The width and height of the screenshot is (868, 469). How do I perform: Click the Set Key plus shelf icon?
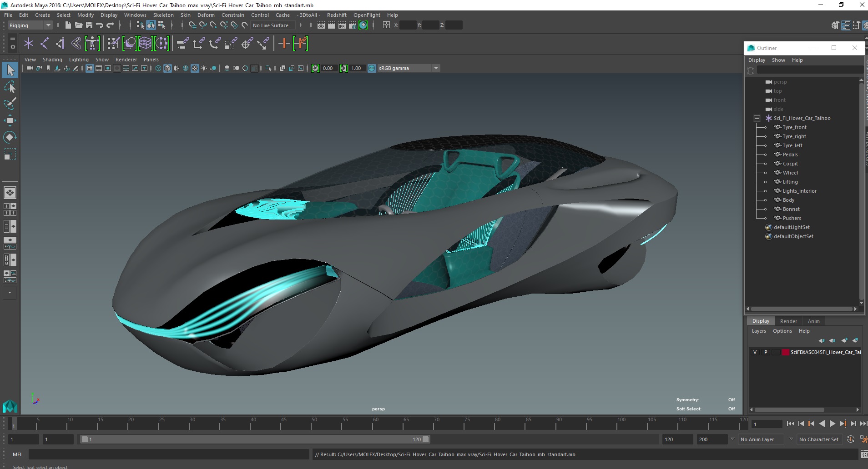coord(284,44)
